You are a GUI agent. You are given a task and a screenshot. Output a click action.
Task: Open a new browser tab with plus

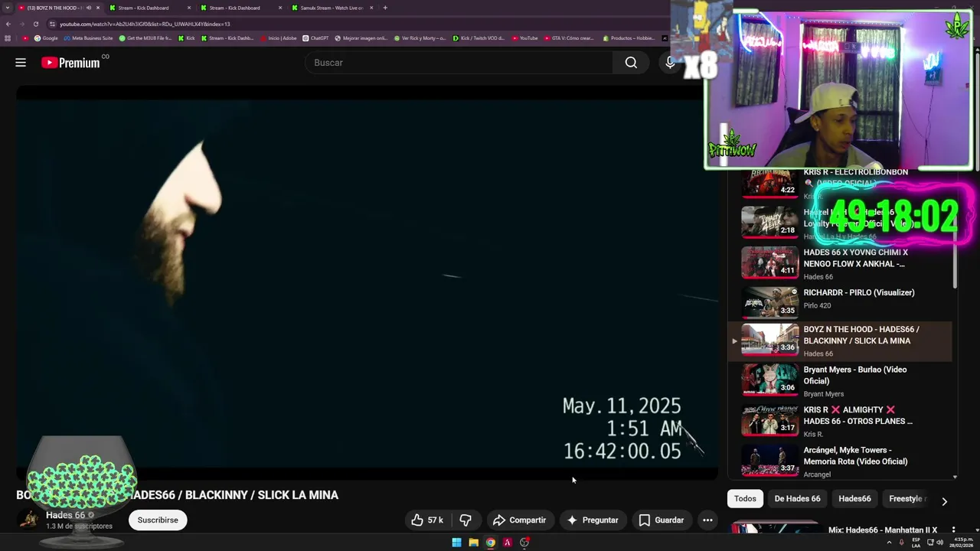385,8
